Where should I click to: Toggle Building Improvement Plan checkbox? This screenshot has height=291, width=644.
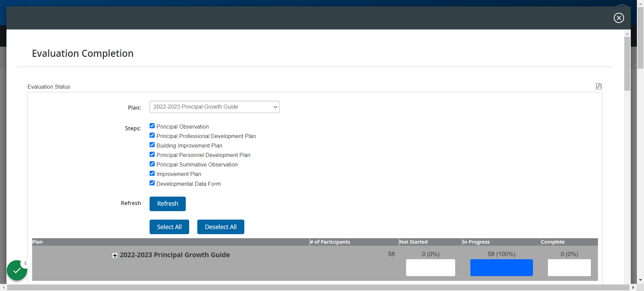152,145
